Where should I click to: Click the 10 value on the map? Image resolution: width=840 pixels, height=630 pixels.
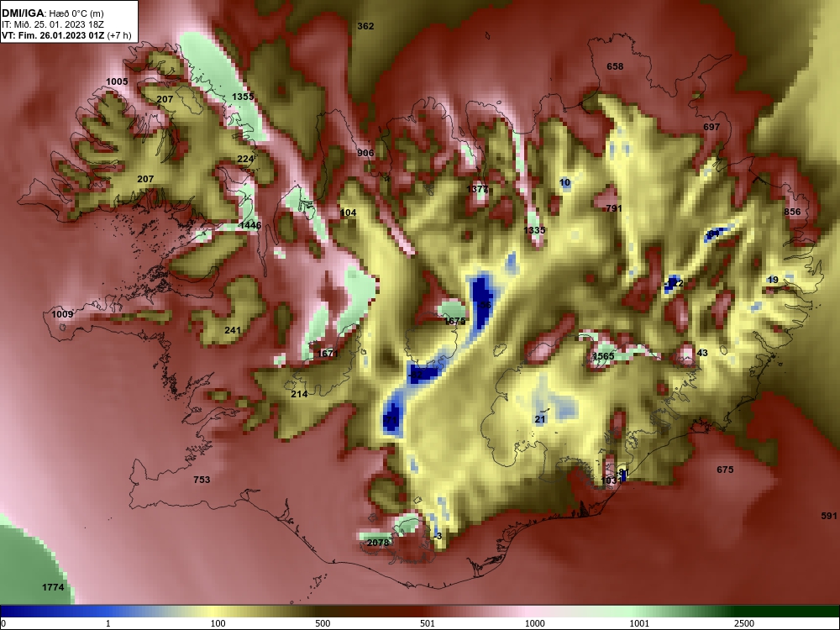[x=564, y=182]
